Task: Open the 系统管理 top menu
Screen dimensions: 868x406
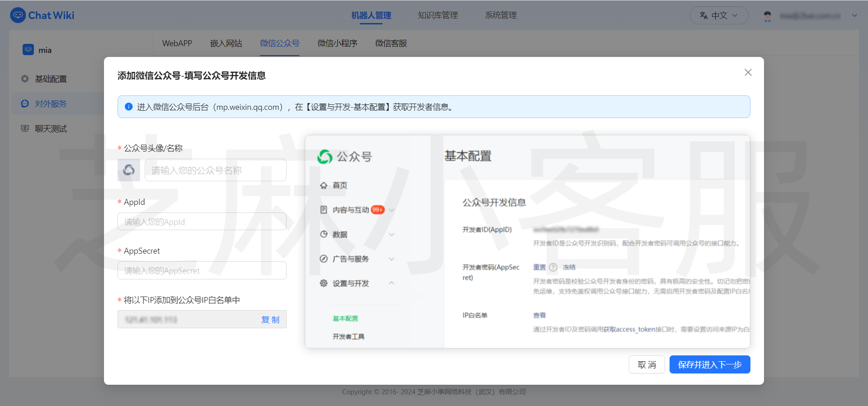Action: (501, 15)
